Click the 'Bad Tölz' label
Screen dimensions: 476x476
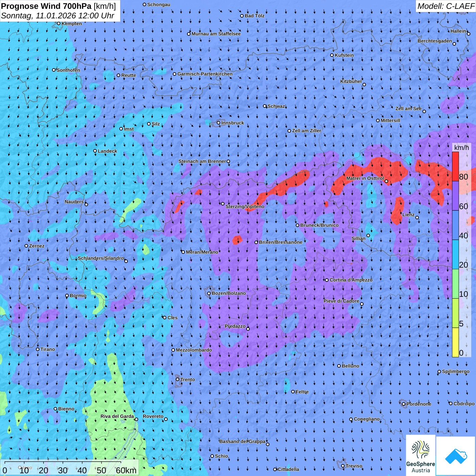coord(255,16)
